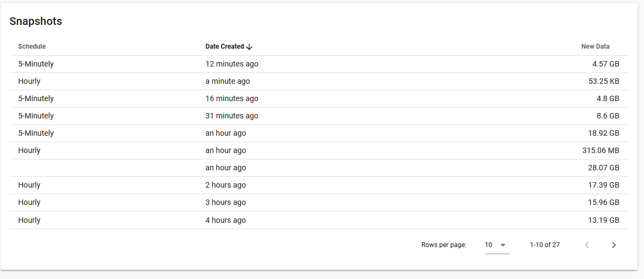
Task: Select the Hourly snapshot from 2 hours ago
Action: point(225,185)
